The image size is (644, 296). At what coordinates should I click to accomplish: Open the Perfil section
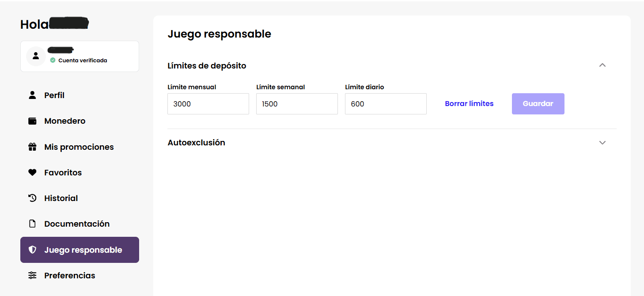[54, 95]
